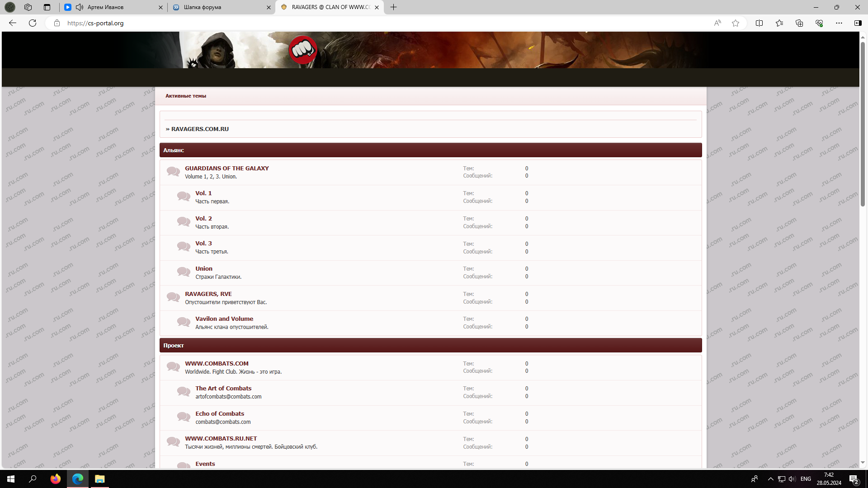Open the Union subforum link

coord(204,268)
